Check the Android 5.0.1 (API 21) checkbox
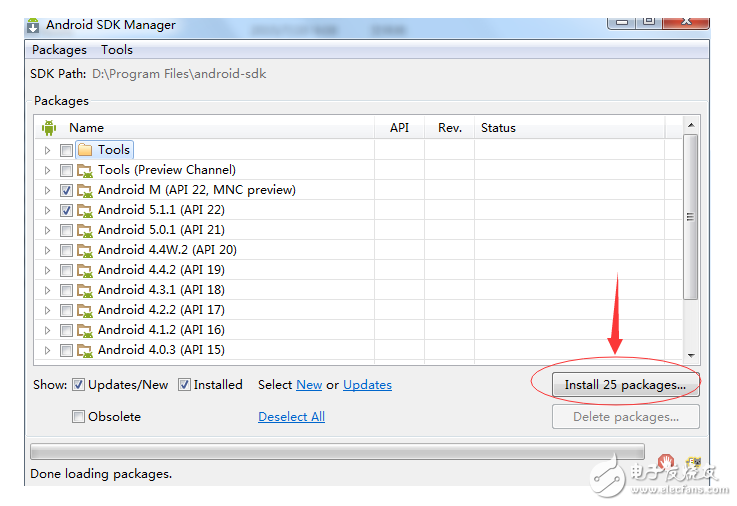 (66, 230)
